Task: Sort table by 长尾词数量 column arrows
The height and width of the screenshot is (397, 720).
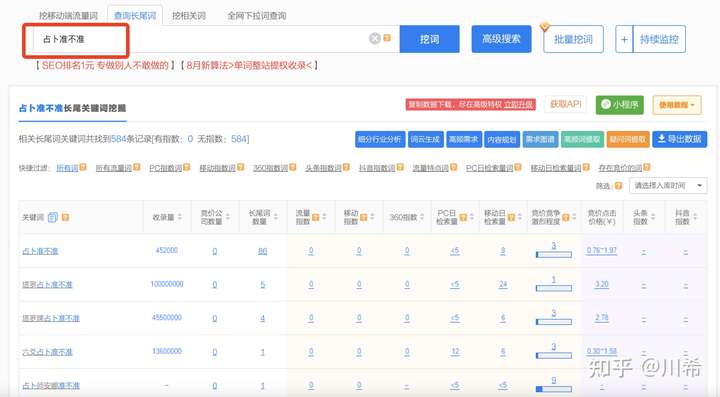Action: pos(276,217)
